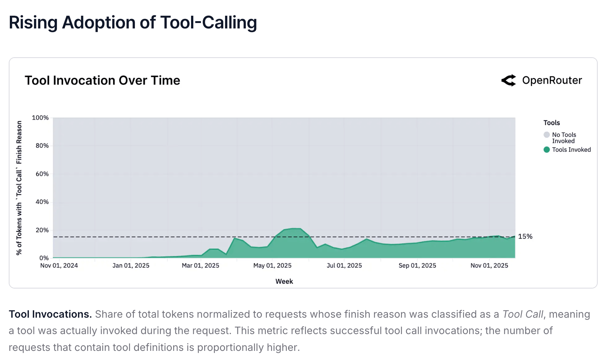Screen dimensions: 609x364
Task: Click the gray No Tools Invoked legend dot
Action: click(546, 135)
